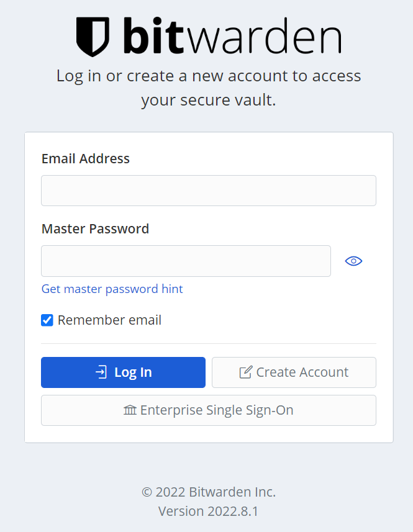Click the 2022 Bitwarden Inc copyright text
This screenshot has height=532, width=413.
(208, 492)
